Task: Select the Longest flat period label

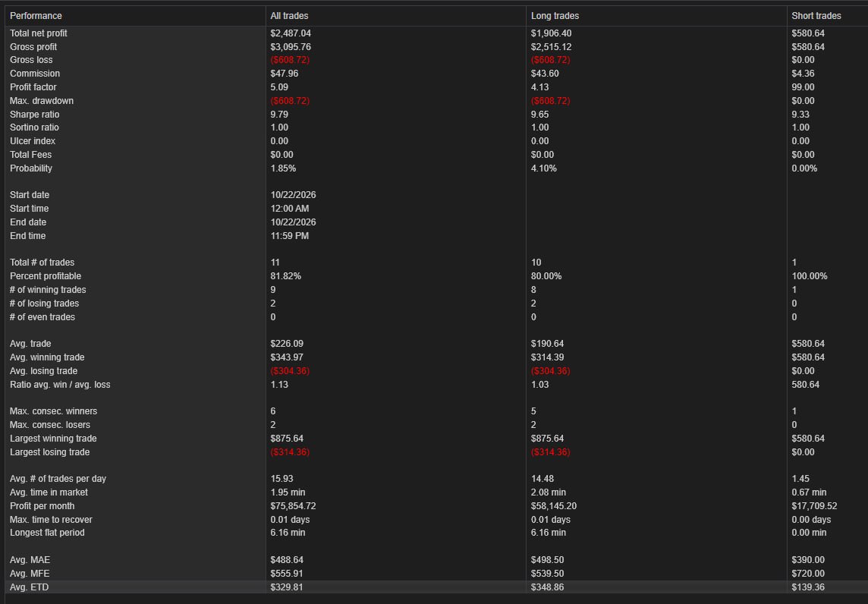Action: pos(47,533)
